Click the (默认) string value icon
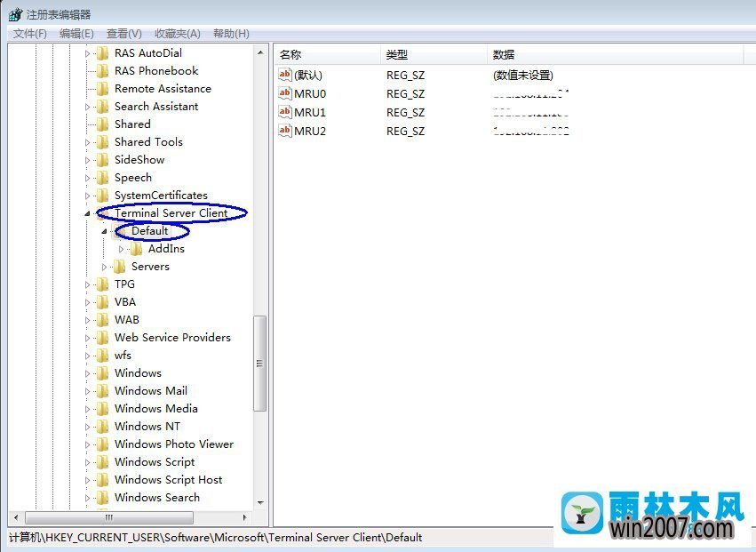Viewport: 756px width, 552px height. [x=285, y=75]
